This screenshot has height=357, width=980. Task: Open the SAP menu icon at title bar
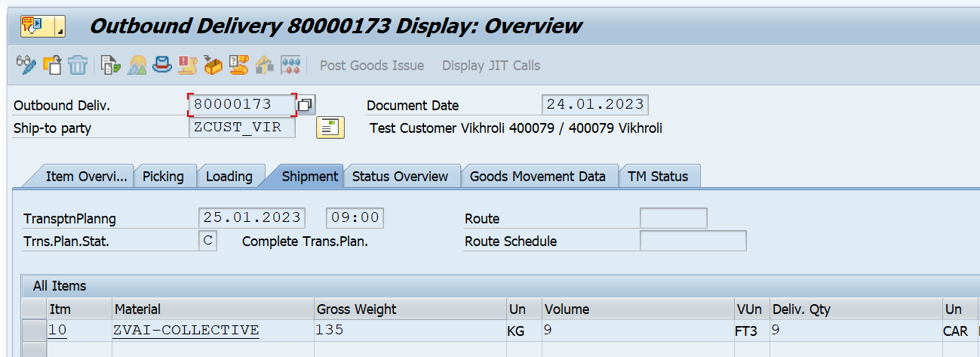pos(31,26)
